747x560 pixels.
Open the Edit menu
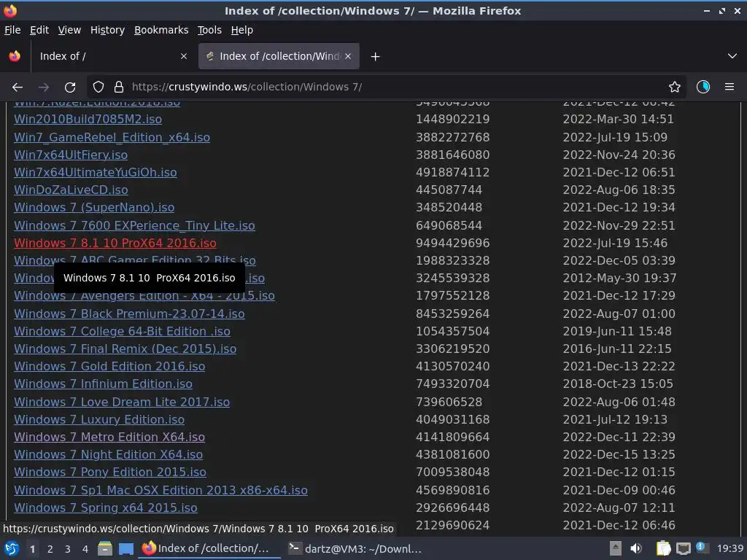pyautogui.click(x=39, y=30)
